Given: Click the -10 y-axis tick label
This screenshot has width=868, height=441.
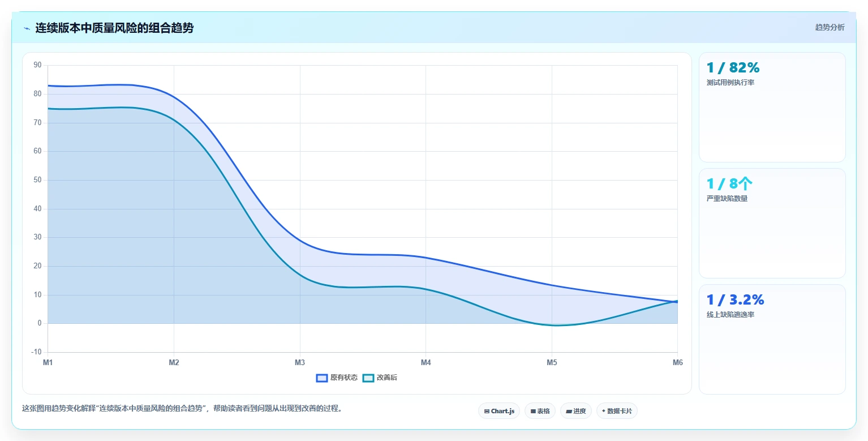Looking at the screenshot, I should (37, 352).
